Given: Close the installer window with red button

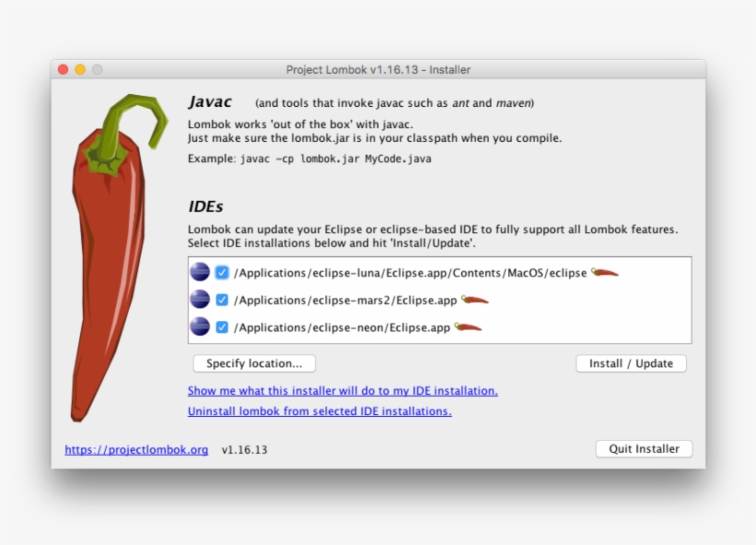Looking at the screenshot, I should point(64,69).
